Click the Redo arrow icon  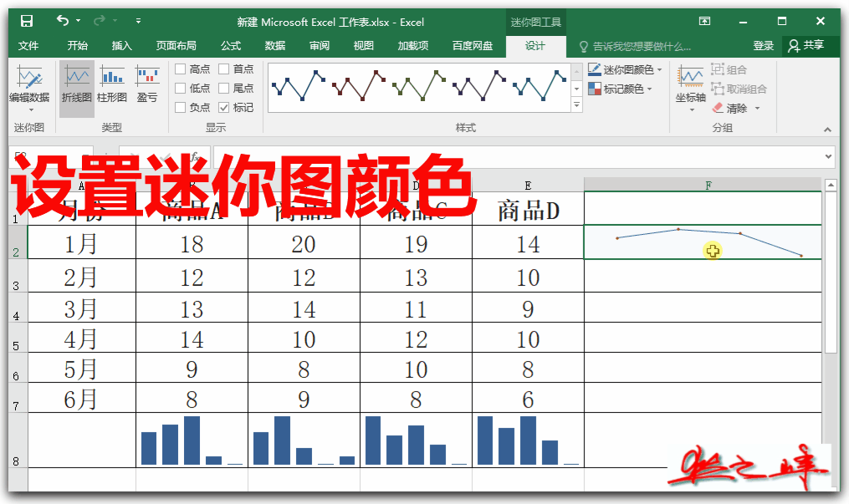click(99, 21)
